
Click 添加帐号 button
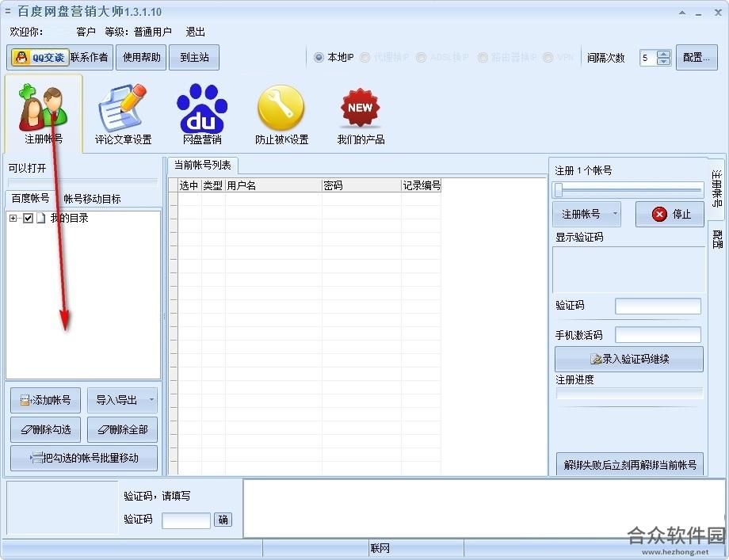pyautogui.click(x=46, y=400)
